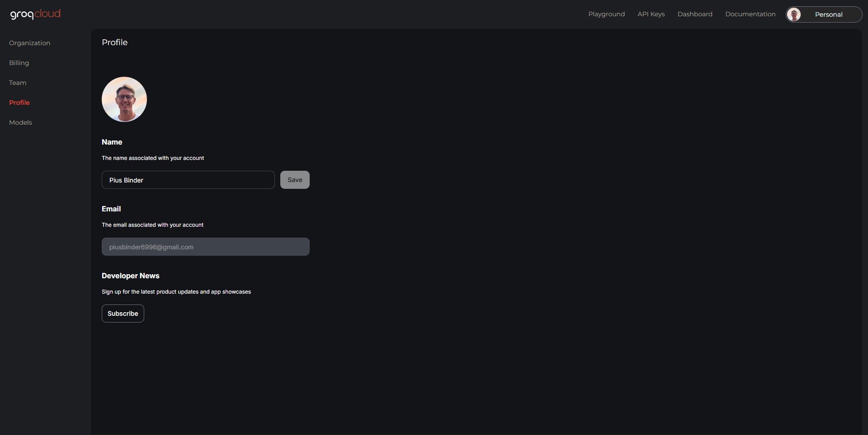Click the Name input field
868x435 pixels.
(188, 180)
